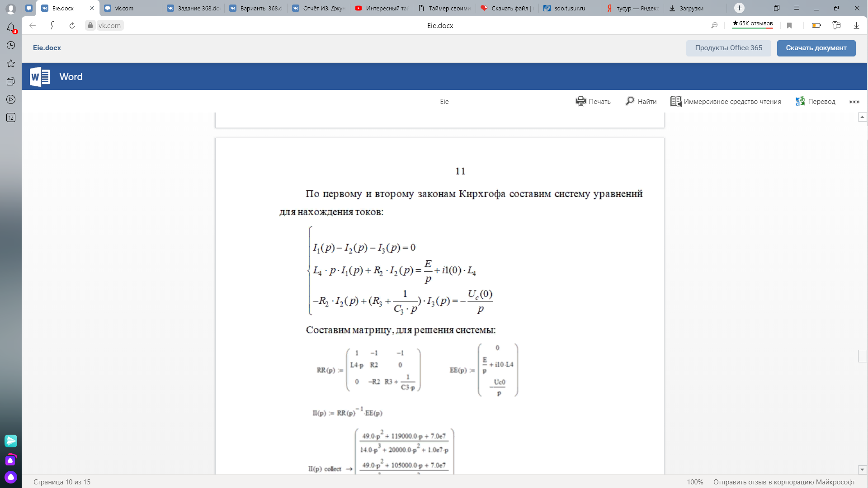Screen dimensions: 868x488
Task: Switch to the sdo.tusur.ru tab
Action: [x=570, y=8]
